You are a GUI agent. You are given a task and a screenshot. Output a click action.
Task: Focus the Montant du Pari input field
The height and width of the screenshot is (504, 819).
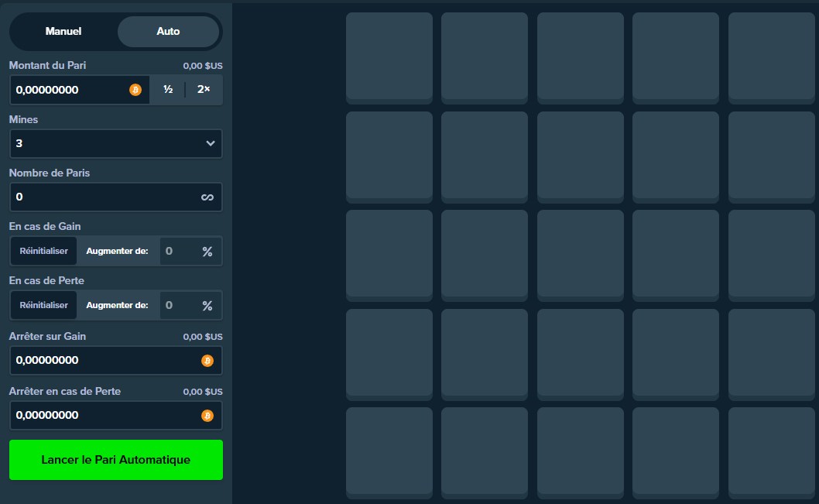click(70, 90)
